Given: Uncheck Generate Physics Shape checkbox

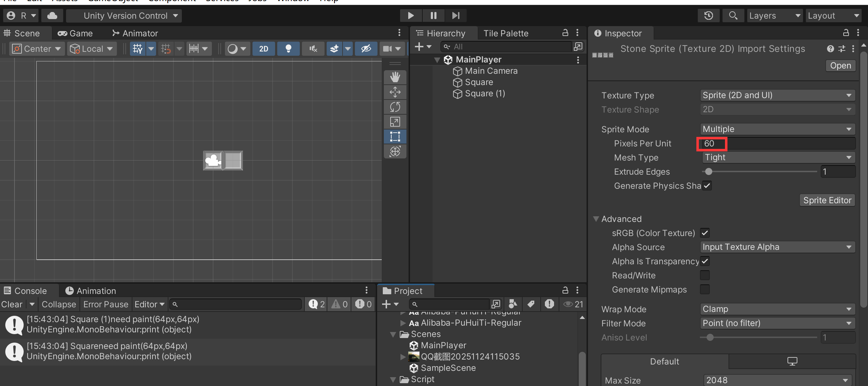Looking at the screenshot, I should tap(707, 186).
